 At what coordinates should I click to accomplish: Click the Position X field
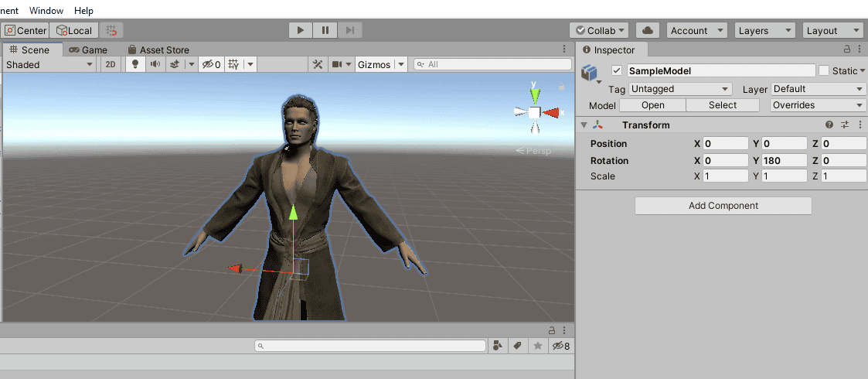726,144
